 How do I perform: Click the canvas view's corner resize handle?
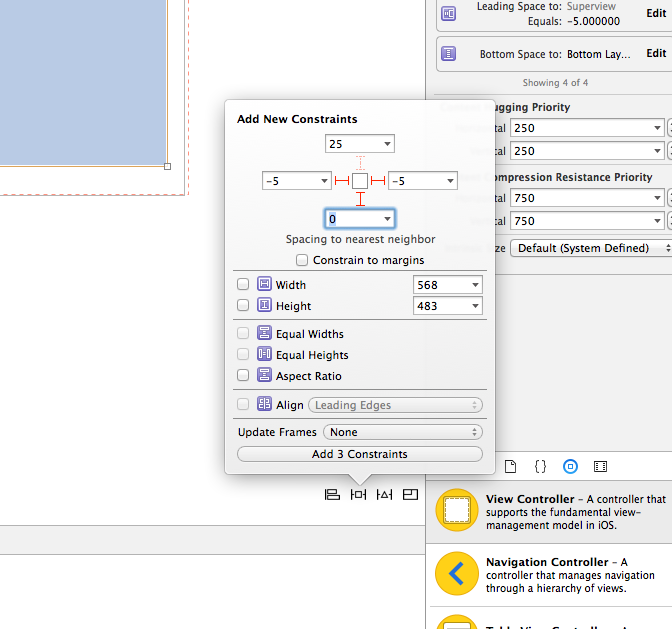click(168, 166)
